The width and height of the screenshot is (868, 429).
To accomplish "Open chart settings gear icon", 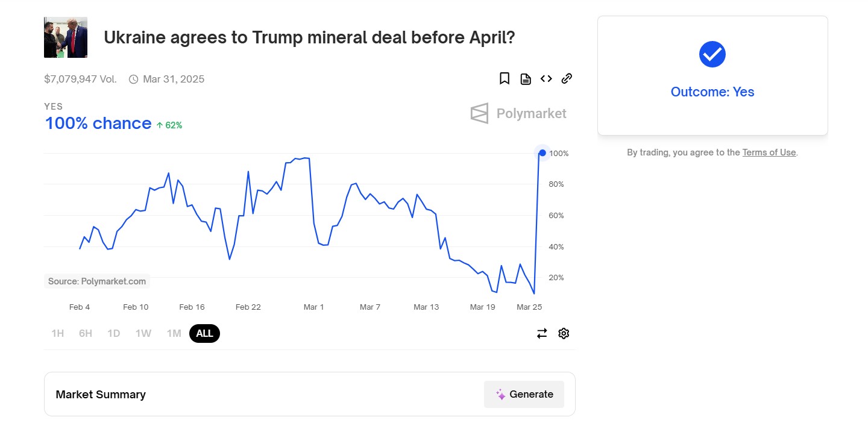I will (x=564, y=333).
